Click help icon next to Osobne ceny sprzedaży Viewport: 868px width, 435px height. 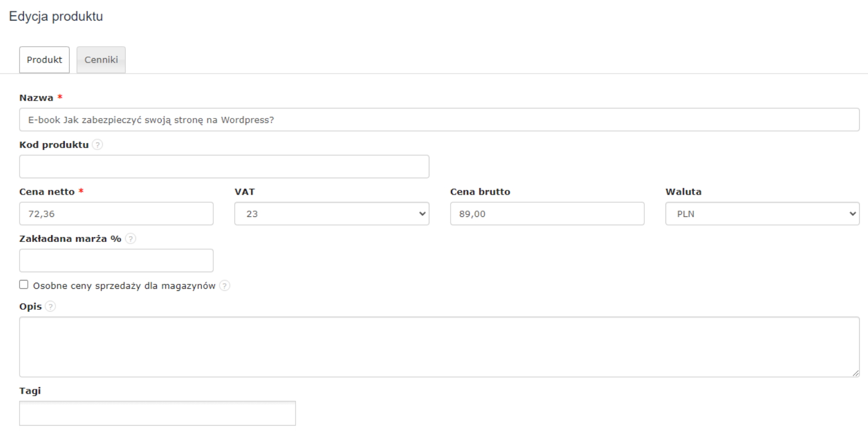click(x=225, y=285)
